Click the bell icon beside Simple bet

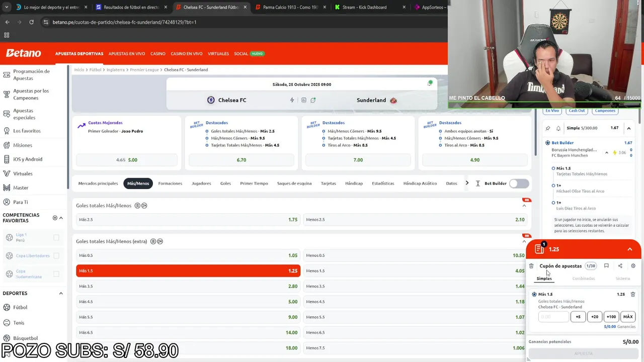[558, 128]
